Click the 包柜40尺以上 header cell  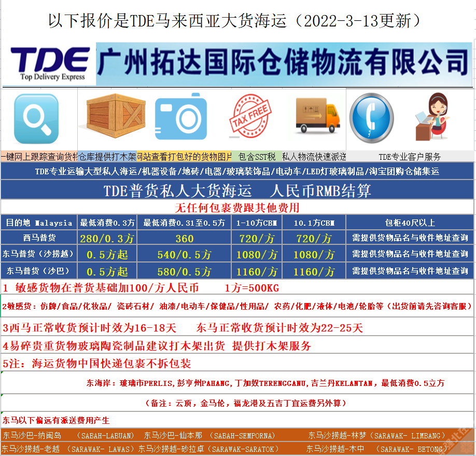[410, 223]
